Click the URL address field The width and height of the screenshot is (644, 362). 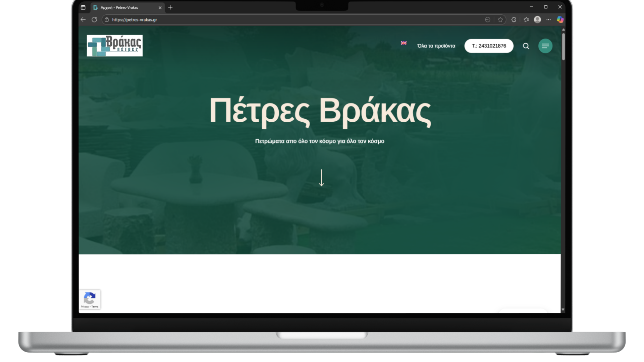click(x=268, y=19)
